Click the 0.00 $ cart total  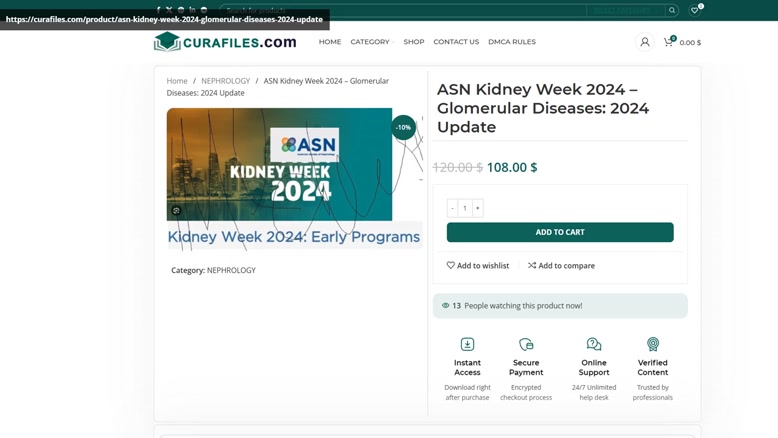click(690, 43)
